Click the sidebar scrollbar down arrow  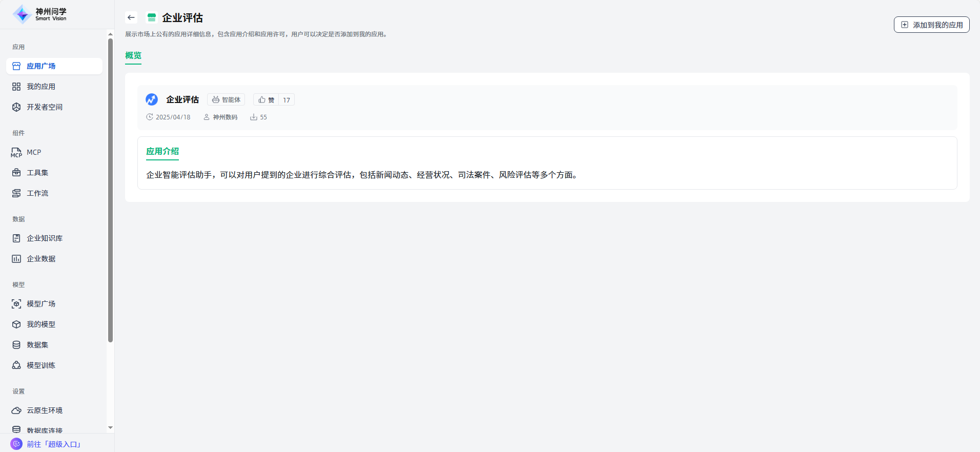110,427
